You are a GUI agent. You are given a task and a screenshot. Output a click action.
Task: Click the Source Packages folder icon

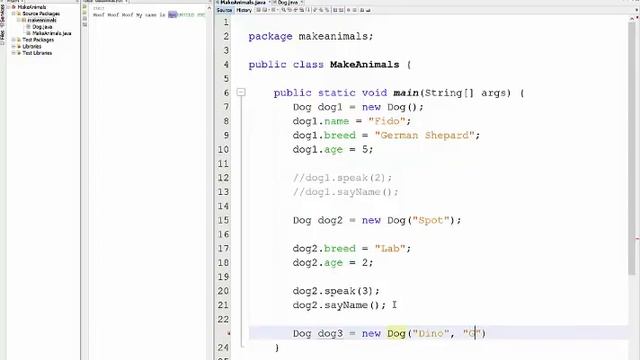point(19,13)
